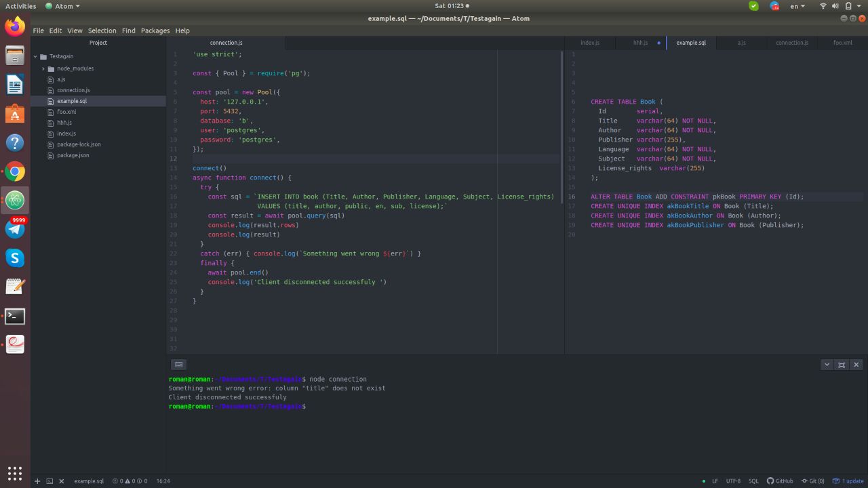
Task: Close all terminals with status bar X
Action: (61, 481)
